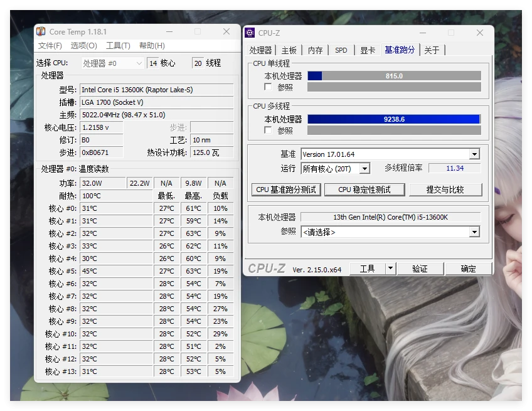The width and height of the screenshot is (532, 411).
Task: Minimize the CPU-Z window
Action: pos(422,33)
